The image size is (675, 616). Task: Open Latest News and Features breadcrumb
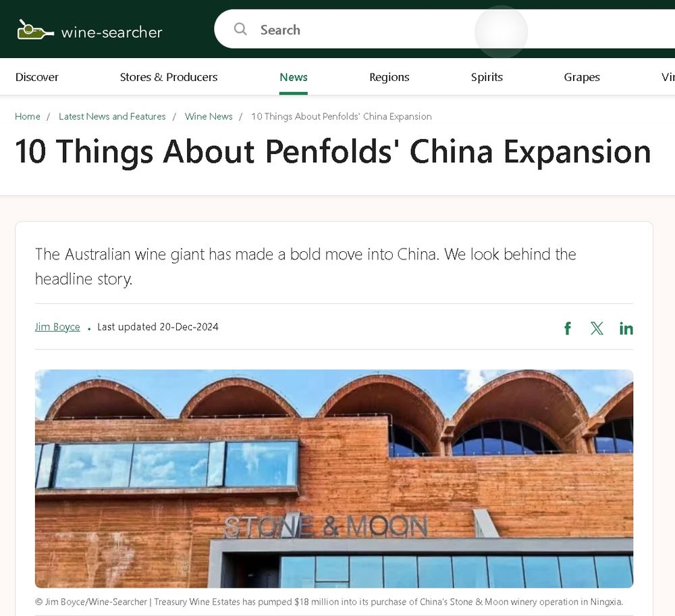[x=112, y=116]
